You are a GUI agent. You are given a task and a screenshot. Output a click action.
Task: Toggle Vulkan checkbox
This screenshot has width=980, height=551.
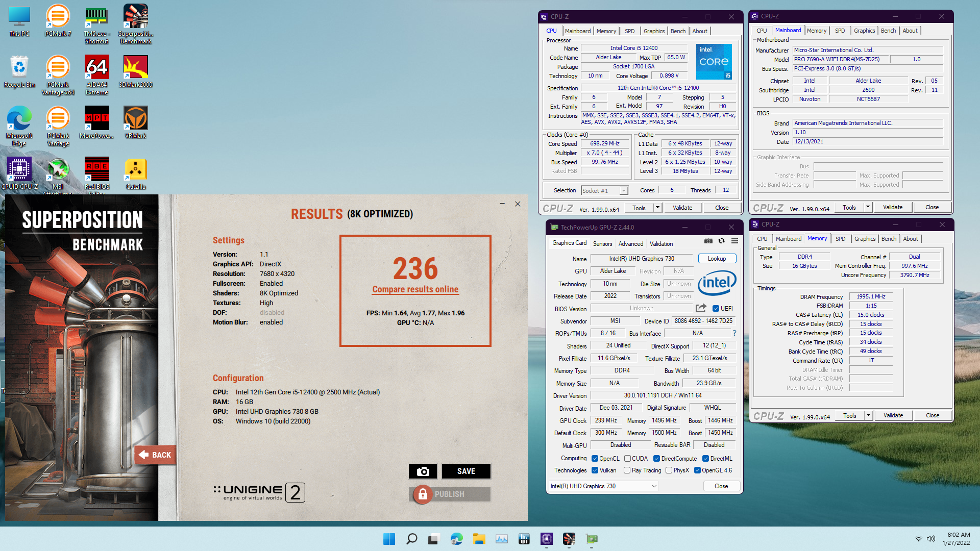tap(595, 470)
